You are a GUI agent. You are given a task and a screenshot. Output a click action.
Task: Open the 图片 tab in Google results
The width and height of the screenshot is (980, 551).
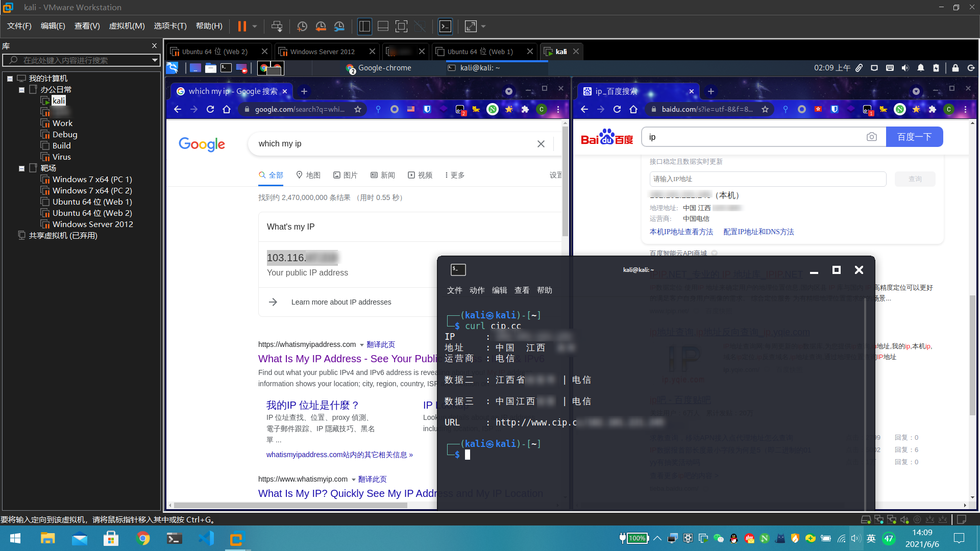346,175
